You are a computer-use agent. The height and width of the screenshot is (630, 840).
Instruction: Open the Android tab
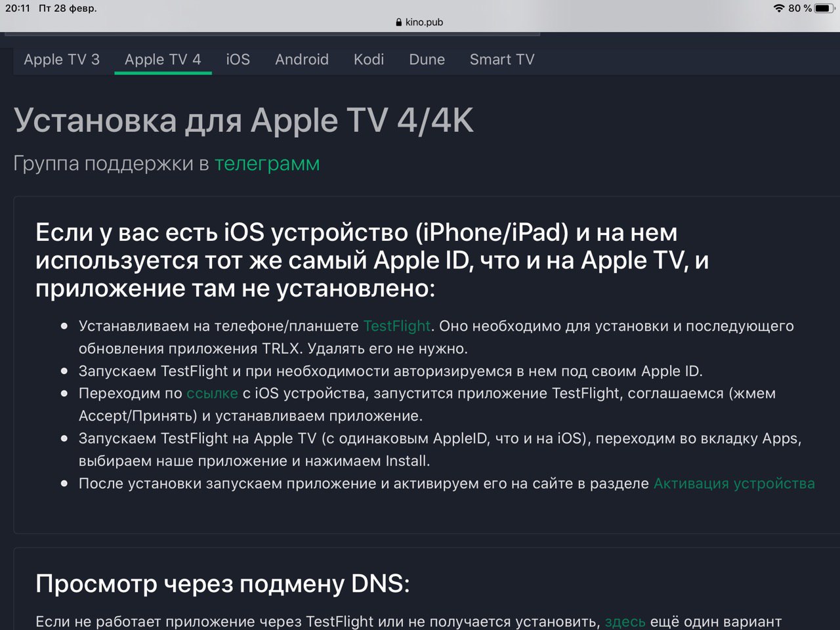302,60
